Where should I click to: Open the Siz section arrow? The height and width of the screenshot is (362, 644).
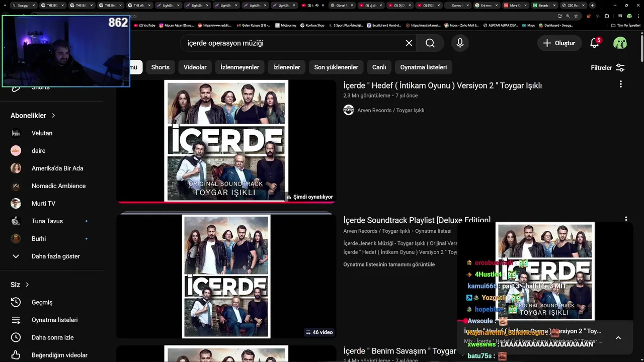click(27, 285)
